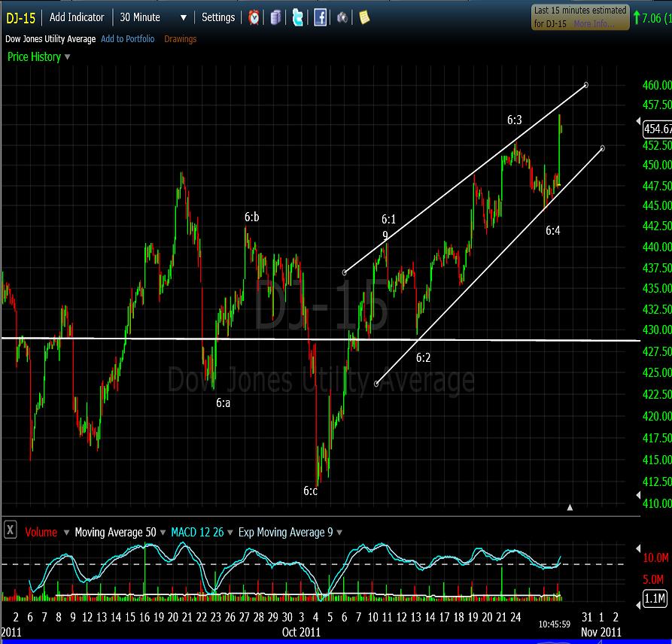This screenshot has width=672, height=644.
Task: Expand the Price History dropdown
Action: [x=67, y=56]
